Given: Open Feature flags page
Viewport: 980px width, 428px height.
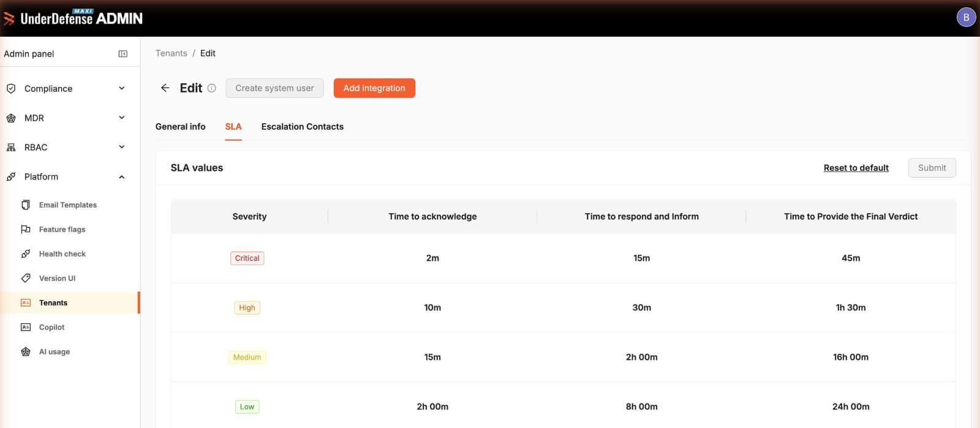Looking at the screenshot, I should pos(62,230).
